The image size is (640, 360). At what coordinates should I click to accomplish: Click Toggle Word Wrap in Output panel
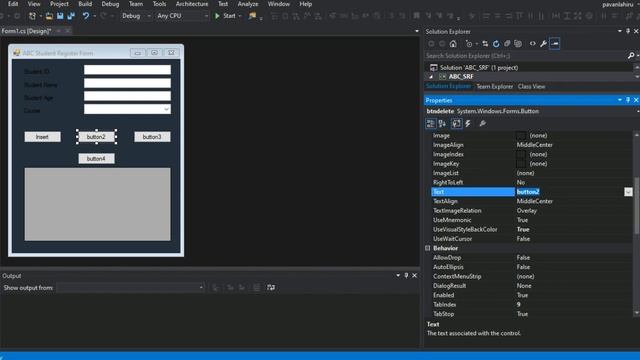pos(271,288)
